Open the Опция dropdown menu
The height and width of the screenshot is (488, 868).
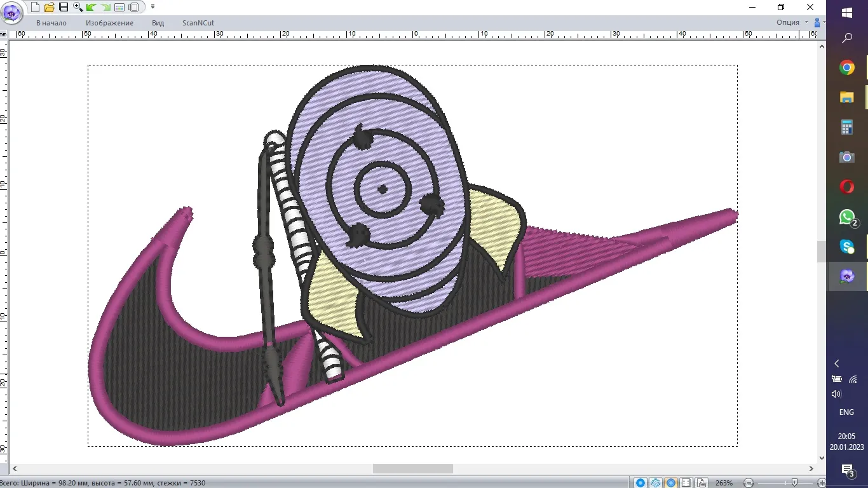tap(792, 22)
